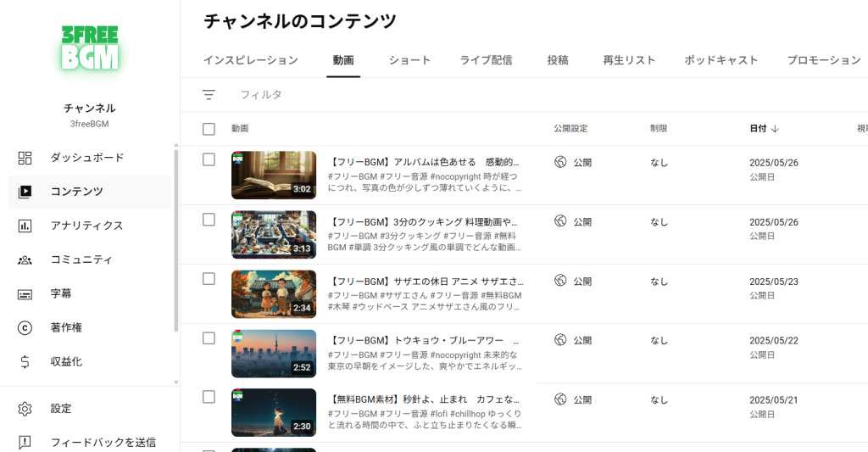868x452 pixels.
Task: Open the Settings gear icon
Action: 25,409
